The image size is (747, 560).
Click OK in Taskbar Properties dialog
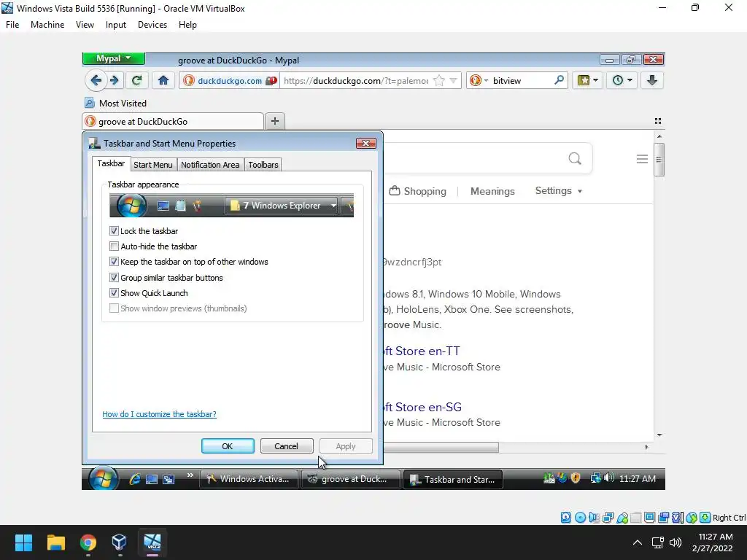(228, 446)
